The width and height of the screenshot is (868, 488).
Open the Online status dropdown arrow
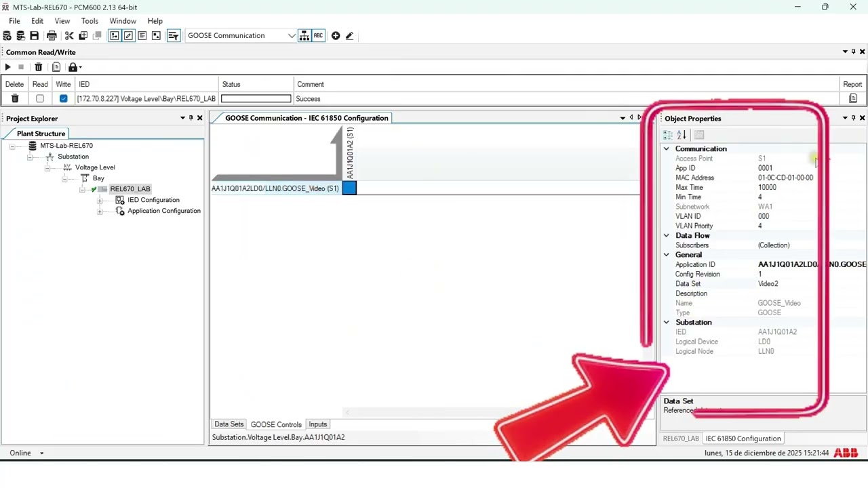pyautogui.click(x=41, y=453)
